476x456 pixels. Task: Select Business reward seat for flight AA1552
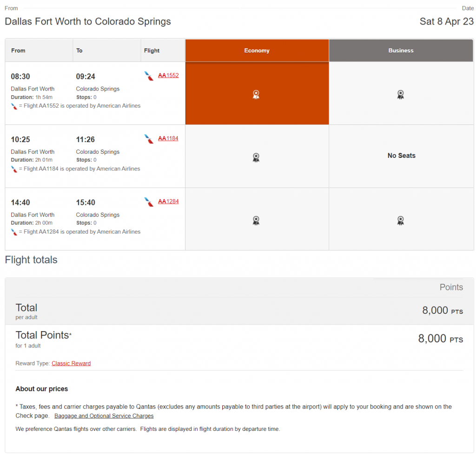(x=400, y=95)
